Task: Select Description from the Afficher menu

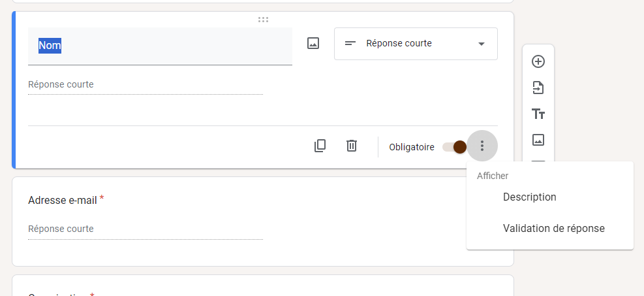Action: click(529, 197)
